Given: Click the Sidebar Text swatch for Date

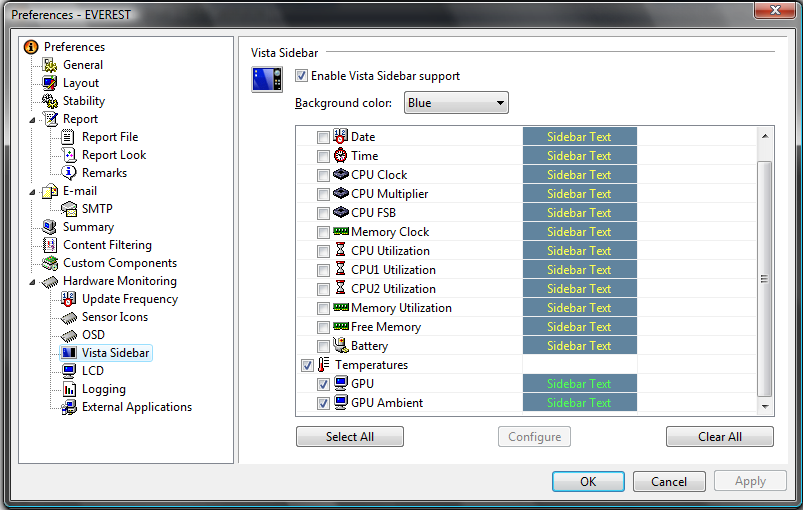Looking at the screenshot, I should [579, 137].
